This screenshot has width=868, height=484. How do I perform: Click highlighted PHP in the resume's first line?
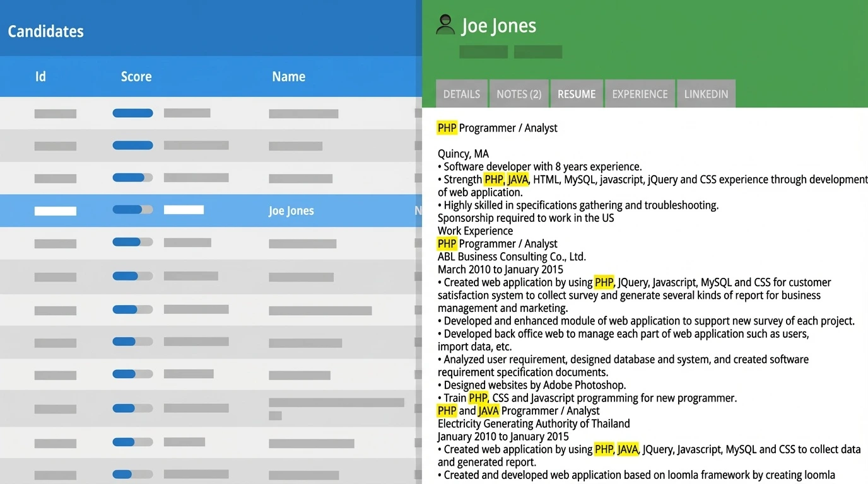[447, 128]
